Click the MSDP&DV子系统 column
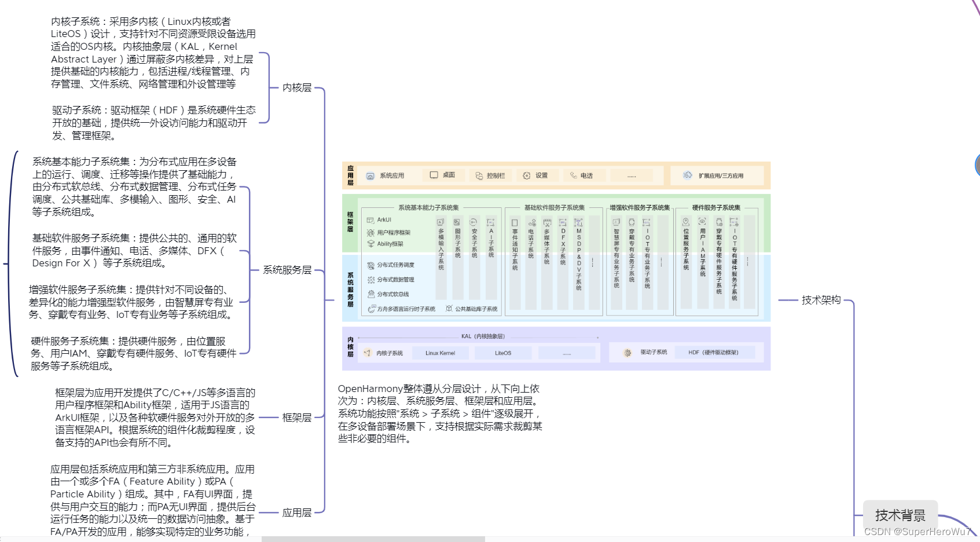 coord(578,262)
